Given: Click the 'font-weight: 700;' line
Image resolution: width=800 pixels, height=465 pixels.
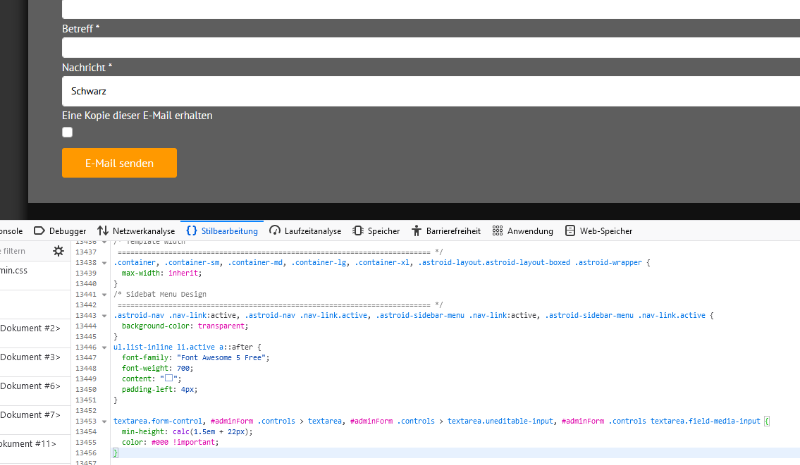Looking at the screenshot, I should point(158,368).
